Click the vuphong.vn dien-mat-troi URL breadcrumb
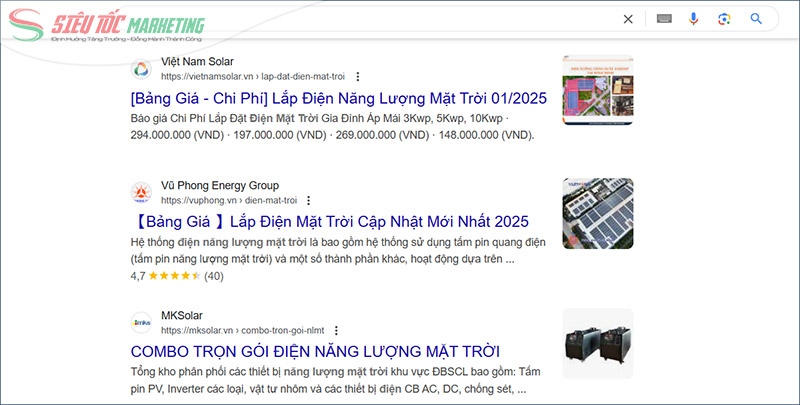This screenshot has height=405, width=800. tap(229, 200)
